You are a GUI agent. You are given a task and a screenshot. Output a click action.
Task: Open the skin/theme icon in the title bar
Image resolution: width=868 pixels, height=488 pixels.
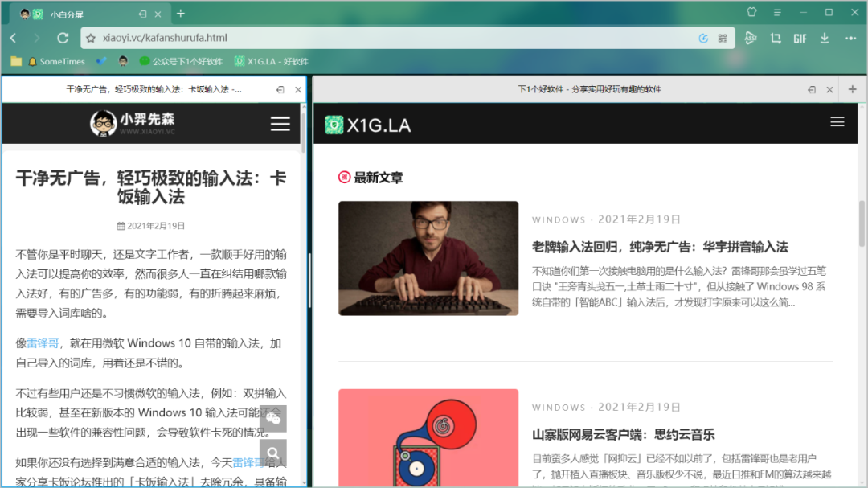751,12
